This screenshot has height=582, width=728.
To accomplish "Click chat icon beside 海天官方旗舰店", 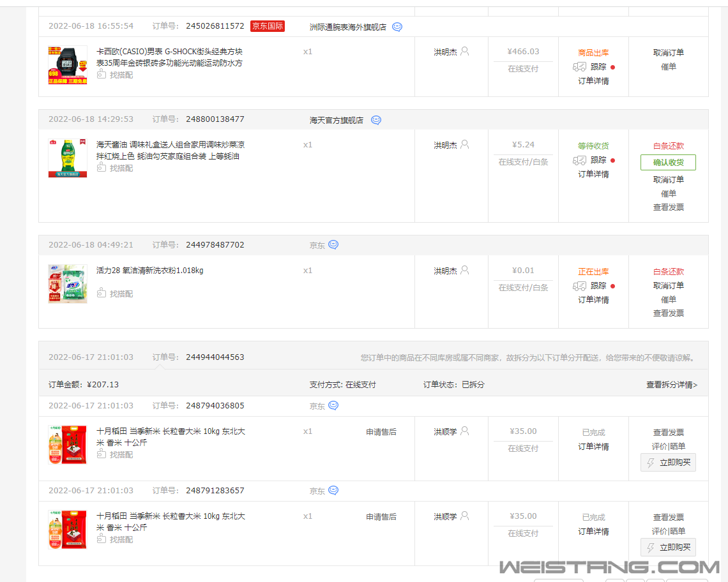I will tap(376, 120).
